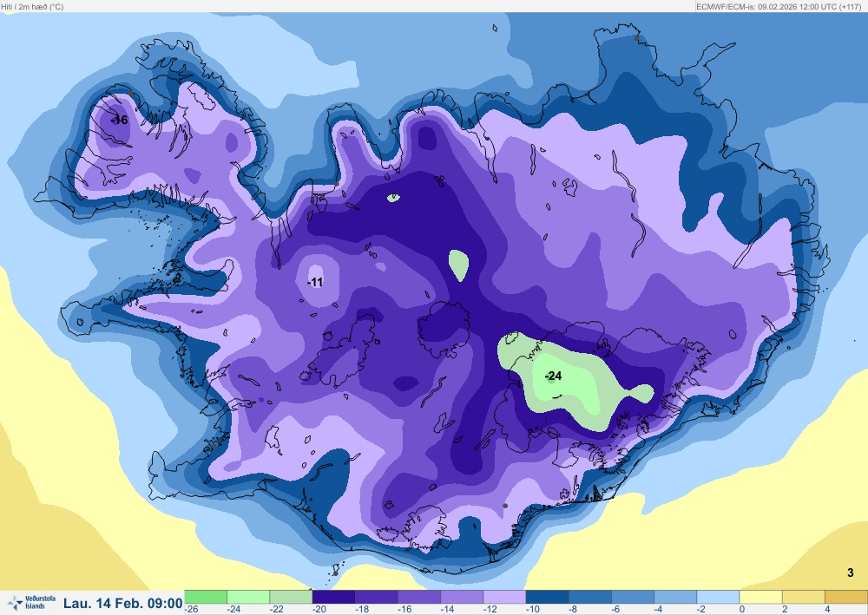Click legend swatch between -24 and -22

(248, 597)
